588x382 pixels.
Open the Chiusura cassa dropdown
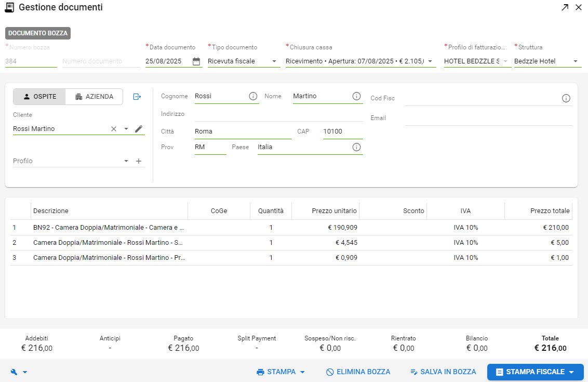430,61
